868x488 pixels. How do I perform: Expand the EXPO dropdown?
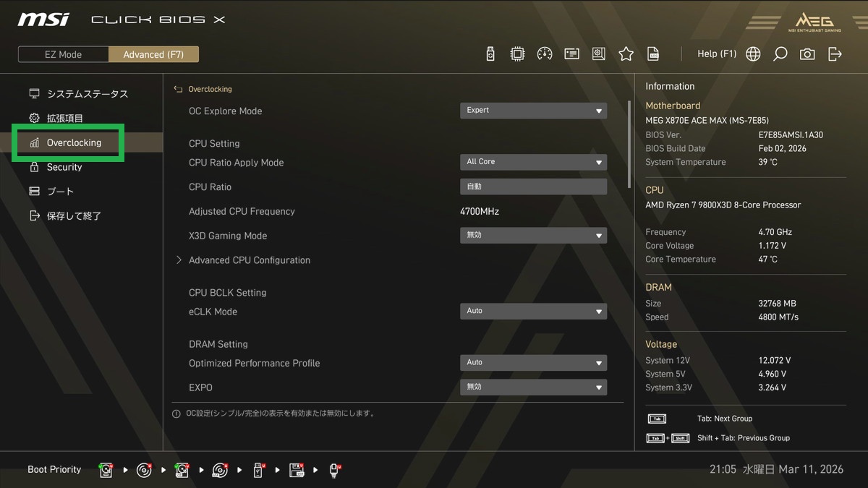pos(533,388)
